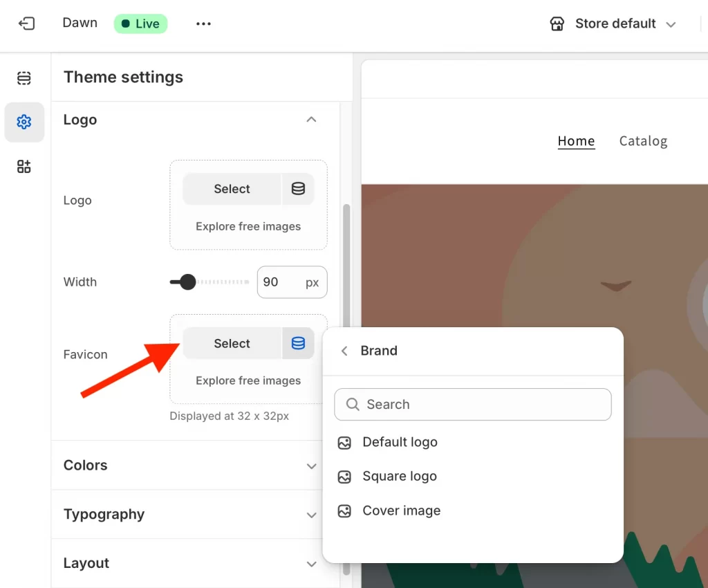Open the more options menu
Viewport: 708px width, 588px height.
203,23
